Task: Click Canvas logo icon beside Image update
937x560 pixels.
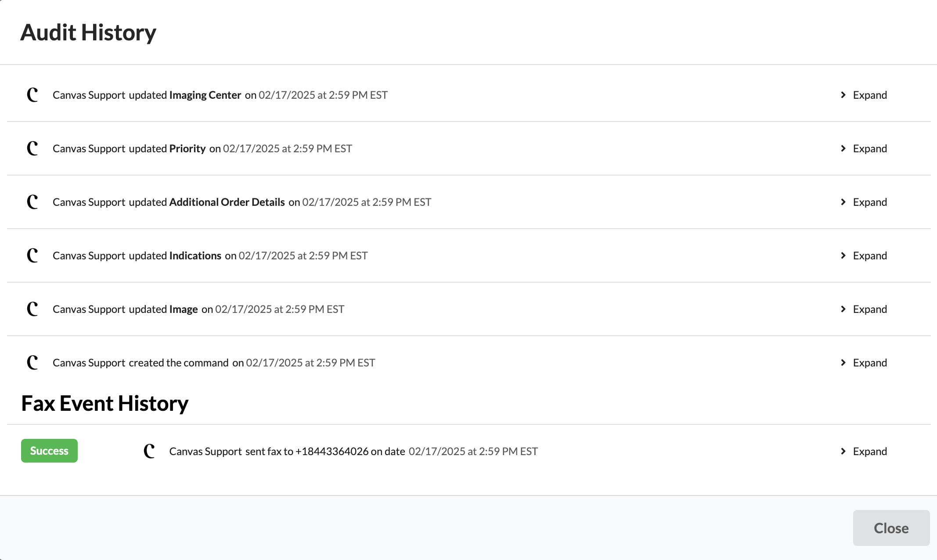Action: click(x=32, y=309)
